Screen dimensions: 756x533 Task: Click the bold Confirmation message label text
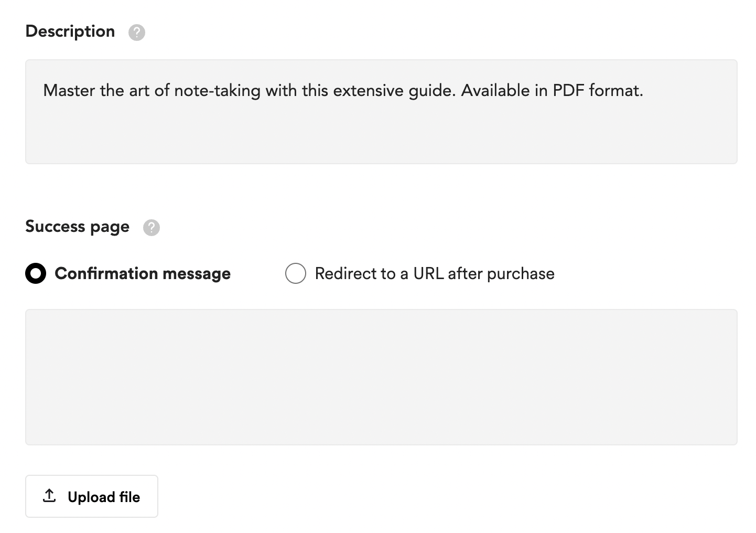143,273
